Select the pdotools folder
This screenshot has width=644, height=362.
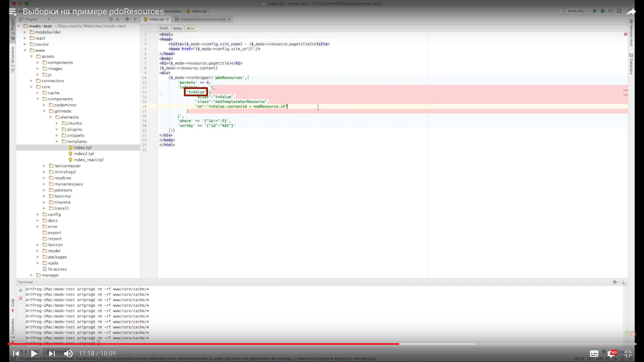click(x=63, y=190)
